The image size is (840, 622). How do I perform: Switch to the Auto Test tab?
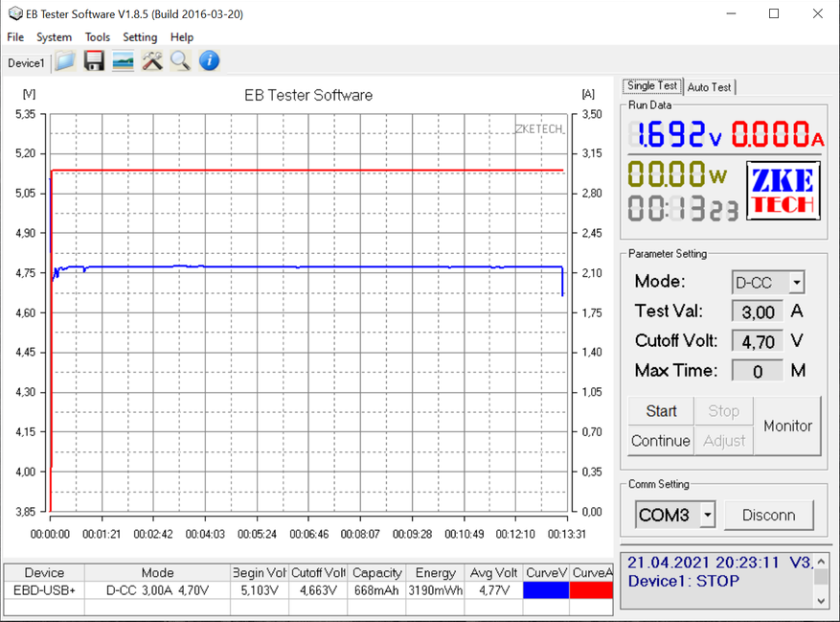[710, 87]
